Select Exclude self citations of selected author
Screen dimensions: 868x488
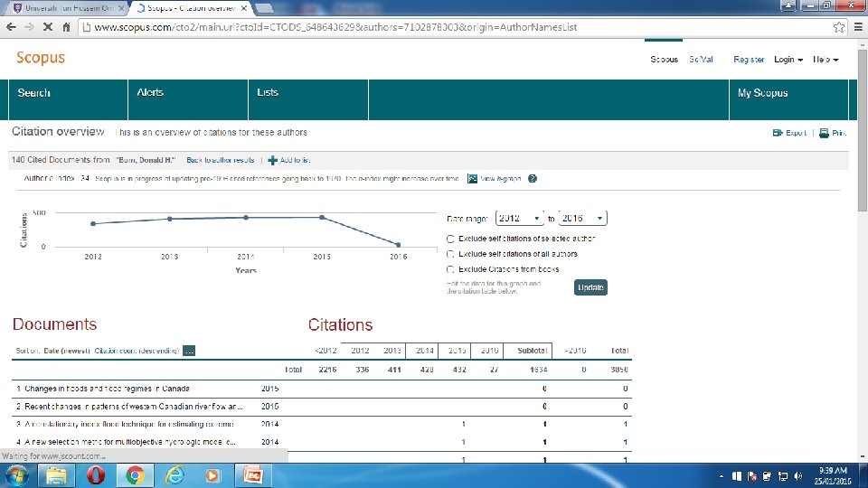450,239
